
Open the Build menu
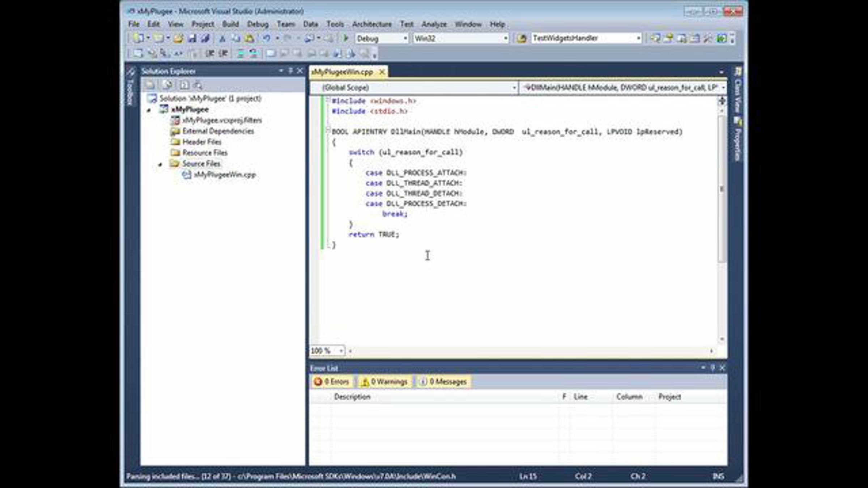click(x=230, y=24)
